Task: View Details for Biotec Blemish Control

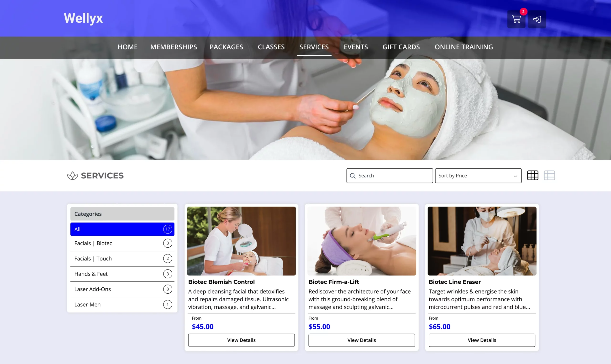Action: [241, 340]
